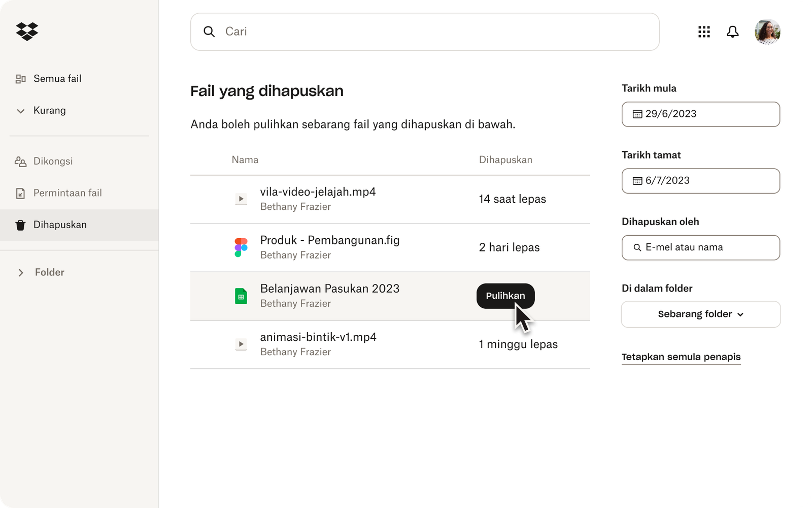Collapse the Kurang section

[49, 110]
